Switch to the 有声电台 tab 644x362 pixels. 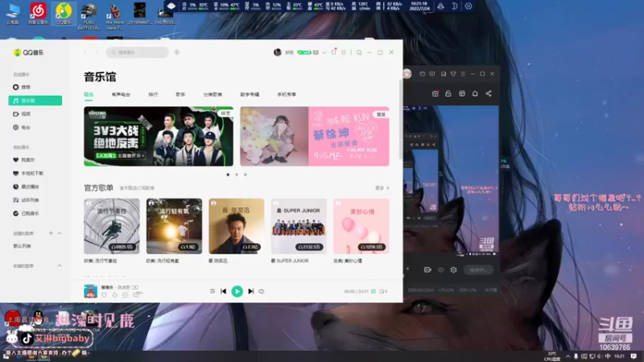tap(121, 94)
